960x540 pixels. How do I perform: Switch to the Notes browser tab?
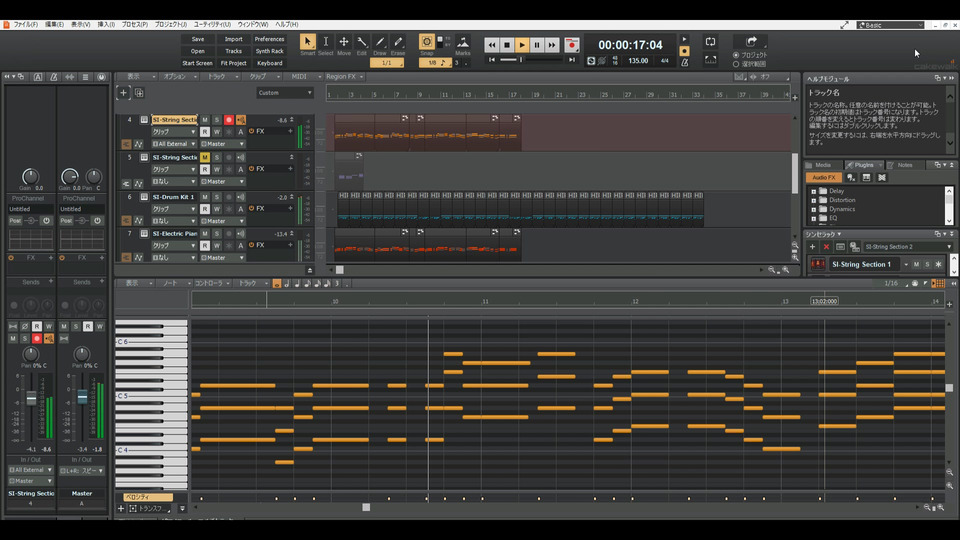click(902, 165)
